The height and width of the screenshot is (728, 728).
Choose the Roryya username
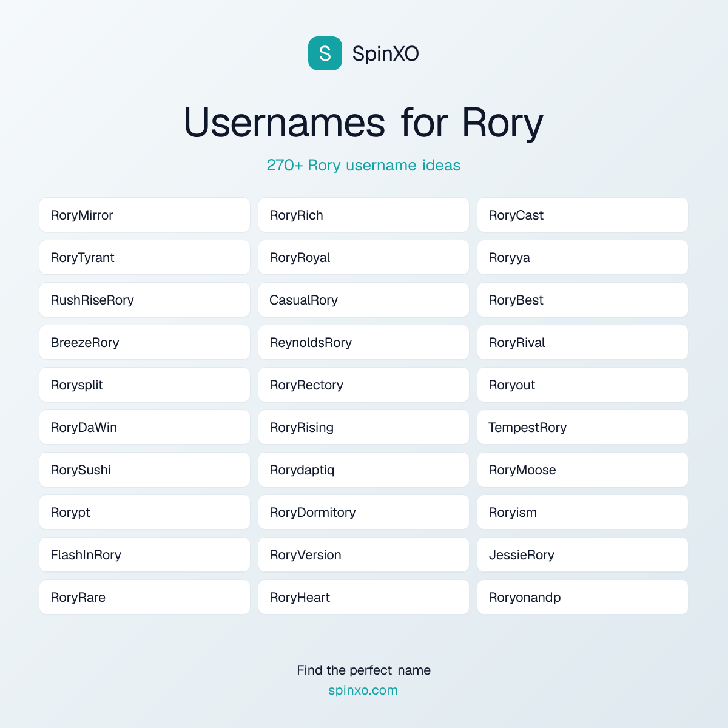click(x=582, y=257)
